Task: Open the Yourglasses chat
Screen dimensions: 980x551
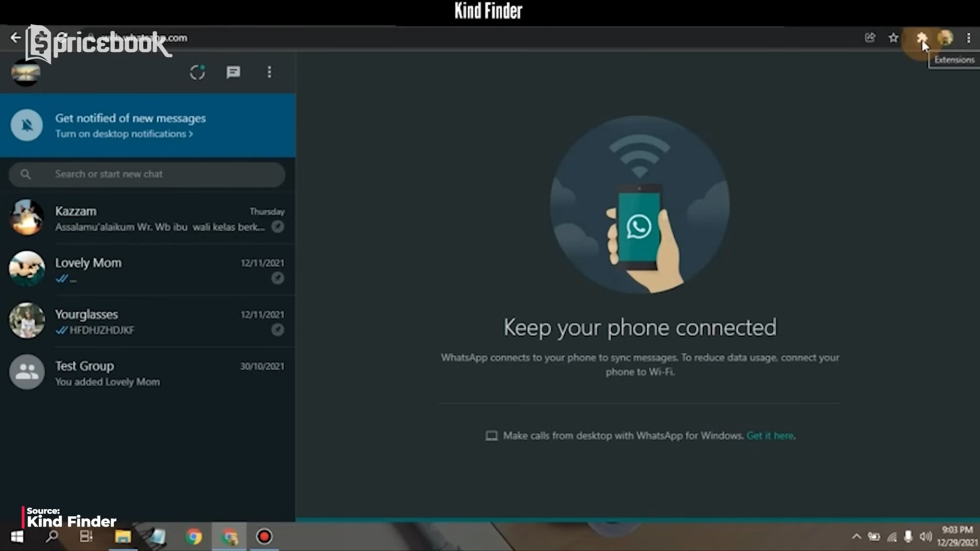Action: (x=148, y=321)
